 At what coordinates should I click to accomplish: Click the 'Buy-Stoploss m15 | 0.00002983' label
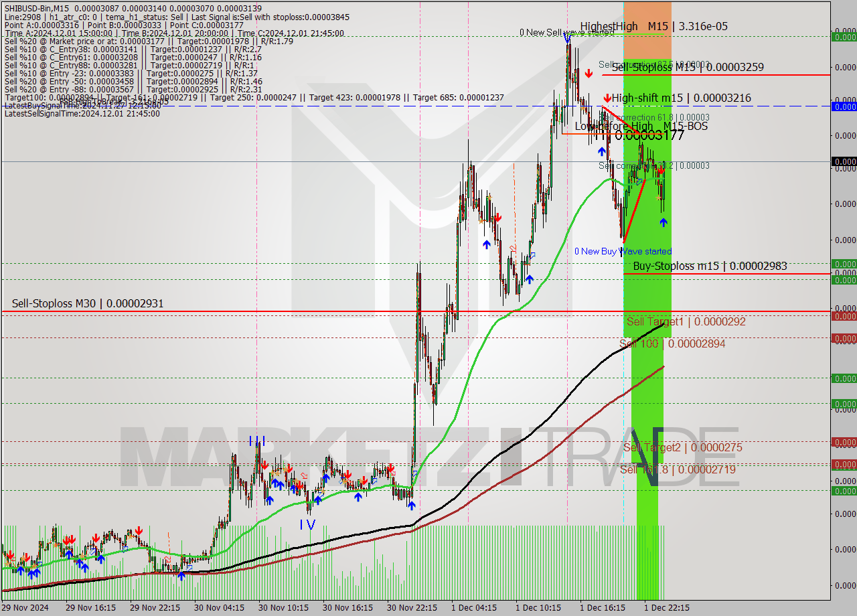tap(710, 266)
